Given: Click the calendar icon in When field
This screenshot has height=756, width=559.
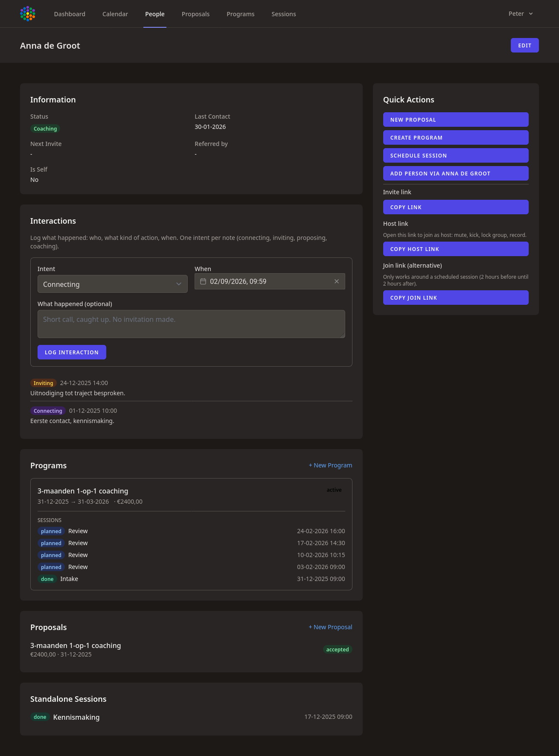Looking at the screenshot, I should click(203, 281).
